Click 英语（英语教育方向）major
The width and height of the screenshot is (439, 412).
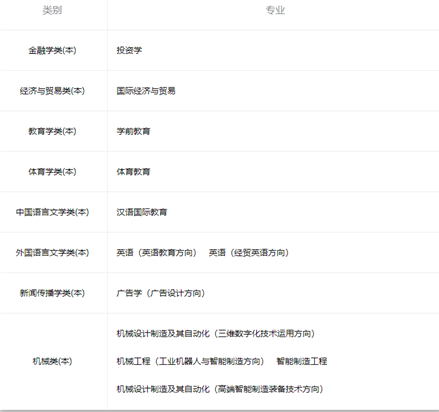[x=157, y=253]
